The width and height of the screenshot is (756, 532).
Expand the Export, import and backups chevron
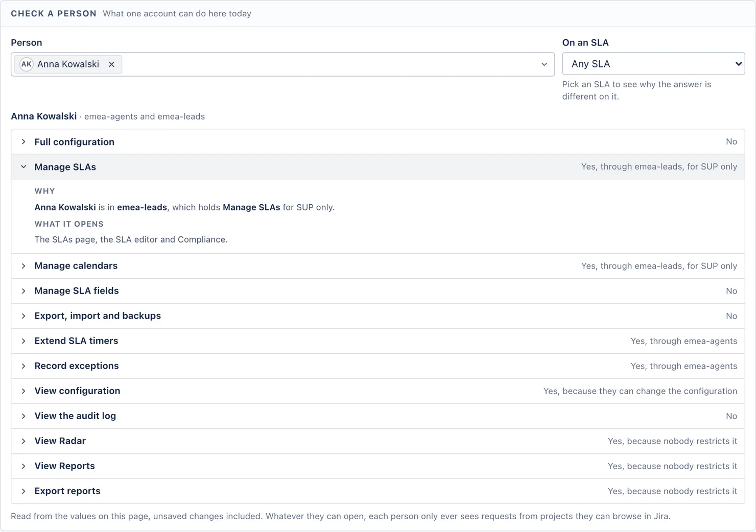(x=23, y=316)
